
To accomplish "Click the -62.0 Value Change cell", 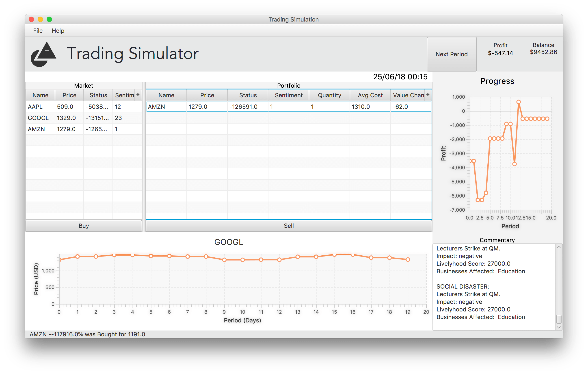I will pyautogui.click(x=411, y=107).
